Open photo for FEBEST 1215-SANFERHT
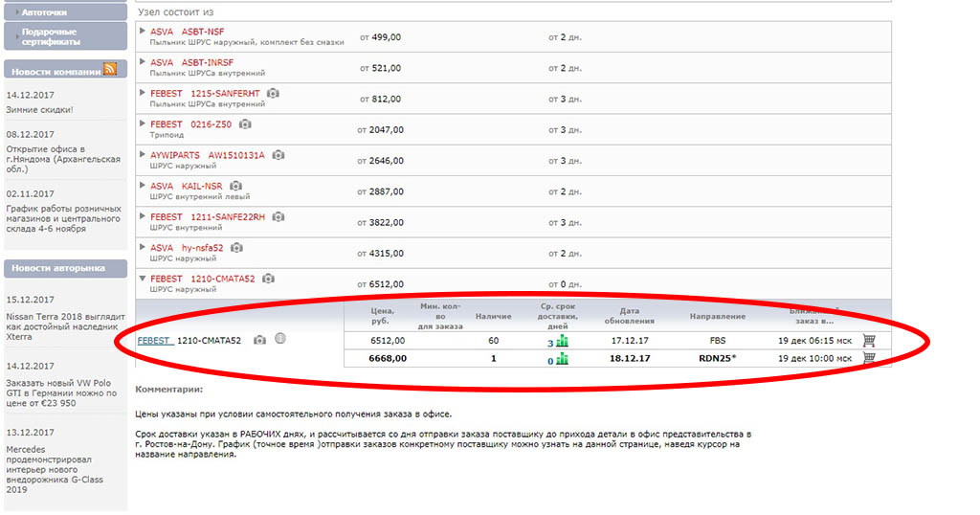The height and width of the screenshot is (515, 980). pos(273,93)
